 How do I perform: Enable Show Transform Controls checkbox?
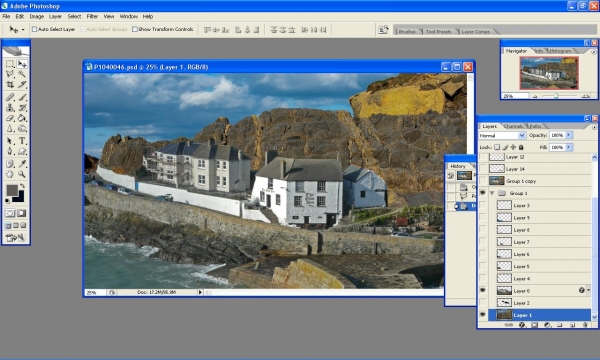135,29
